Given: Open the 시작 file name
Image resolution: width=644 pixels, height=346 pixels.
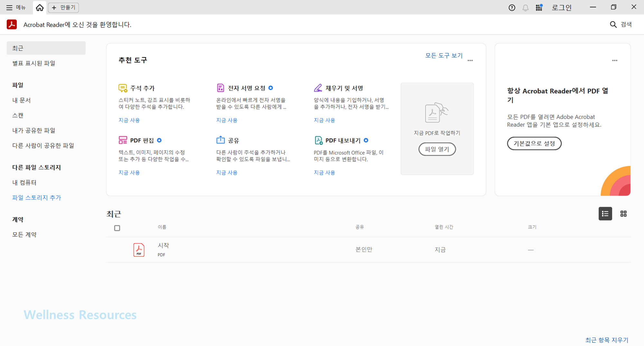Looking at the screenshot, I should click(163, 246).
